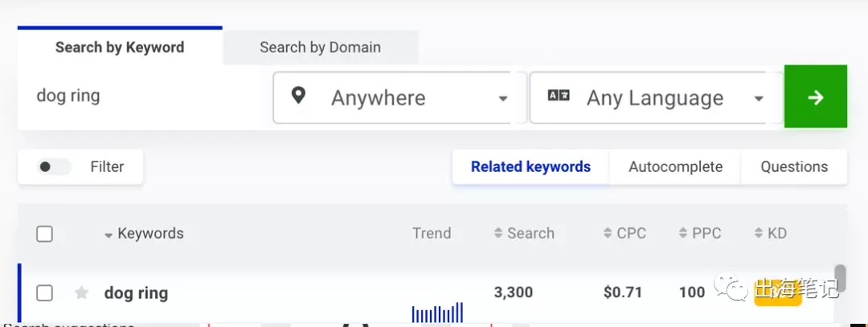868x327 pixels.
Task: Click the green arrow search button
Action: pyautogui.click(x=816, y=96)
